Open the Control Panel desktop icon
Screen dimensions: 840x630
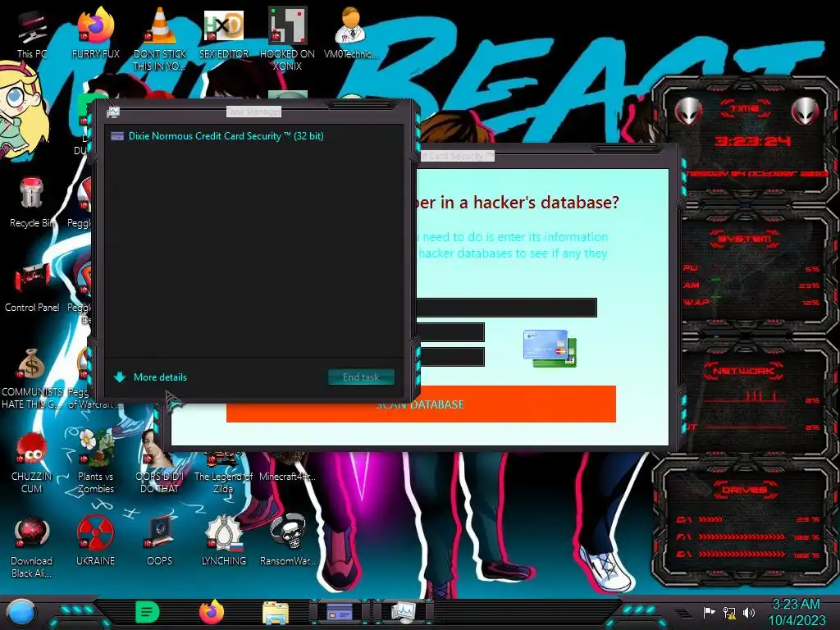pyautogui.click(x=32, y=288)
